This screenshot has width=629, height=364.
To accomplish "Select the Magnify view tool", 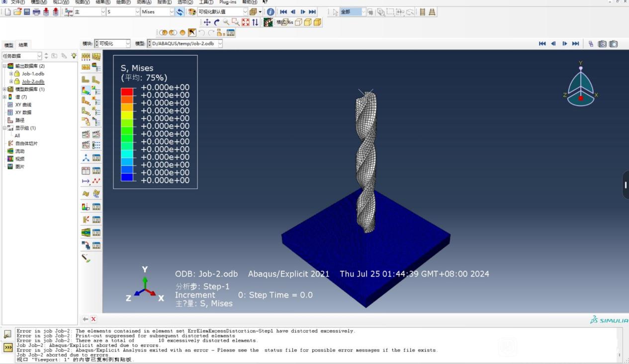I will click(226, 22).
